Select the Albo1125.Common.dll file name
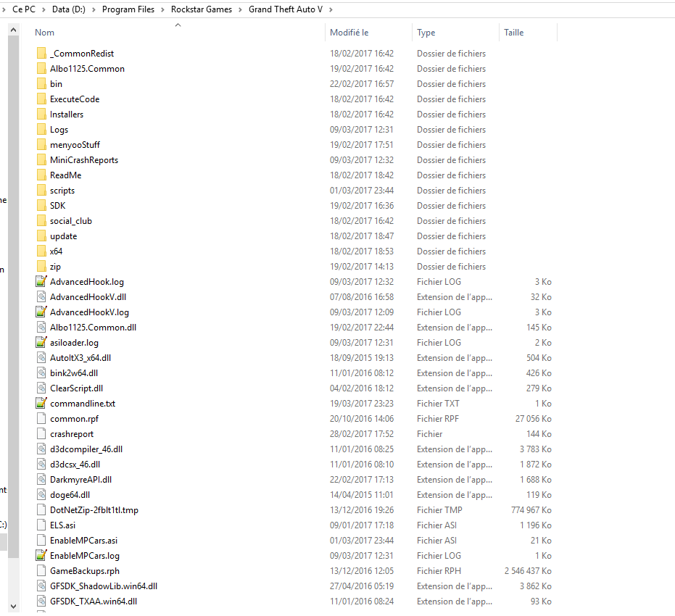675x616 pixels. [x=93, y=328]
